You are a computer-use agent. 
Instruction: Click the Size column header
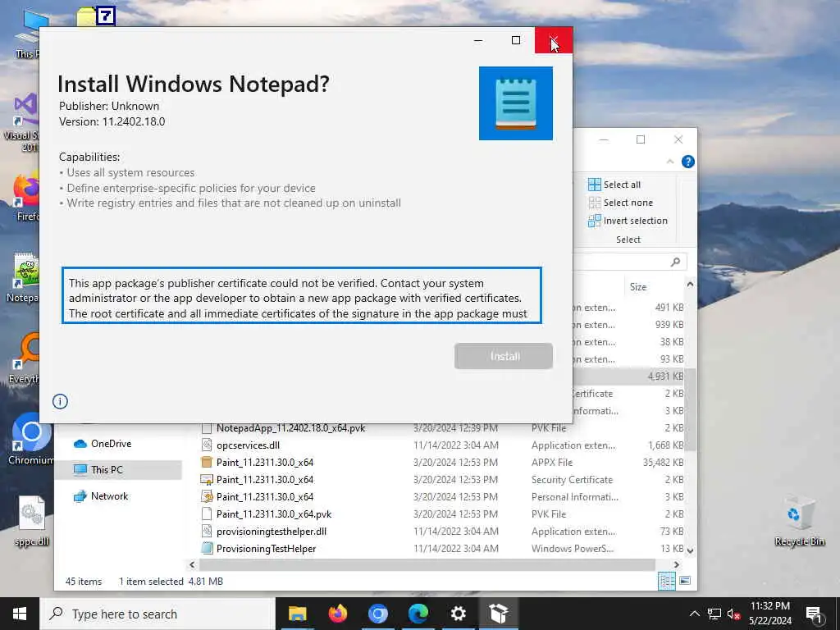click(x=638, y=287)
